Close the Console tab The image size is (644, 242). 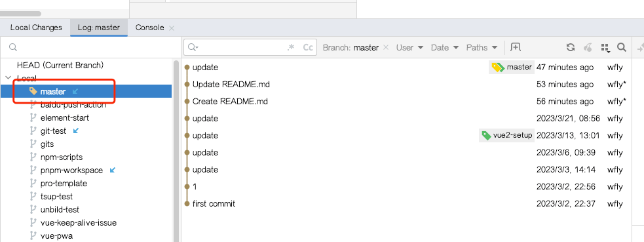pos(172,28)
